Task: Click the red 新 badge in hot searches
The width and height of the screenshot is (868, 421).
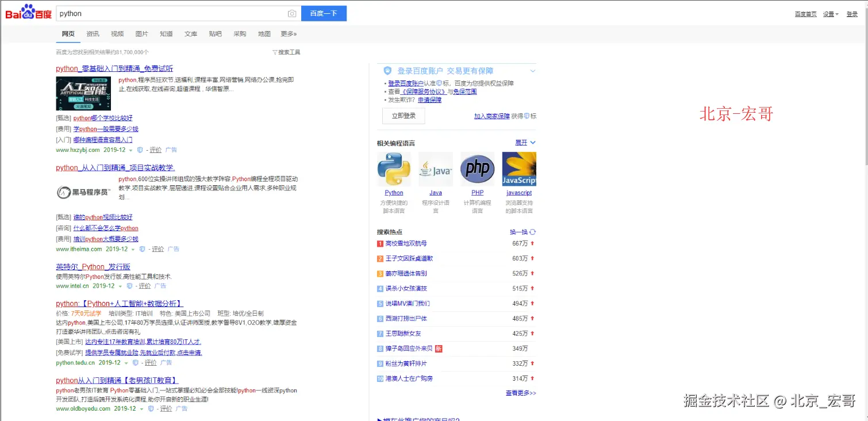Action: point(439,349)
